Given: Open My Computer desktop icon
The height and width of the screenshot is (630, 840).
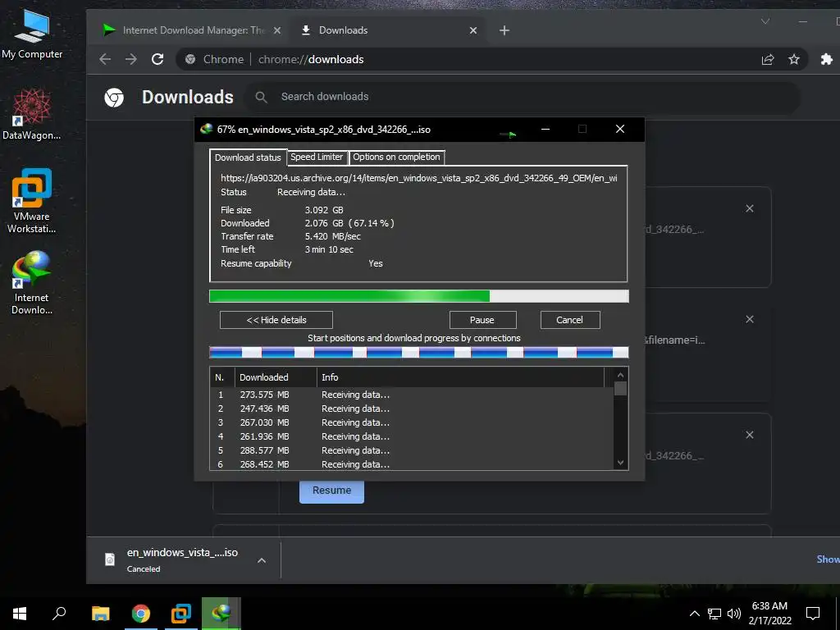Looking at the screenshot, I should 32,34.
